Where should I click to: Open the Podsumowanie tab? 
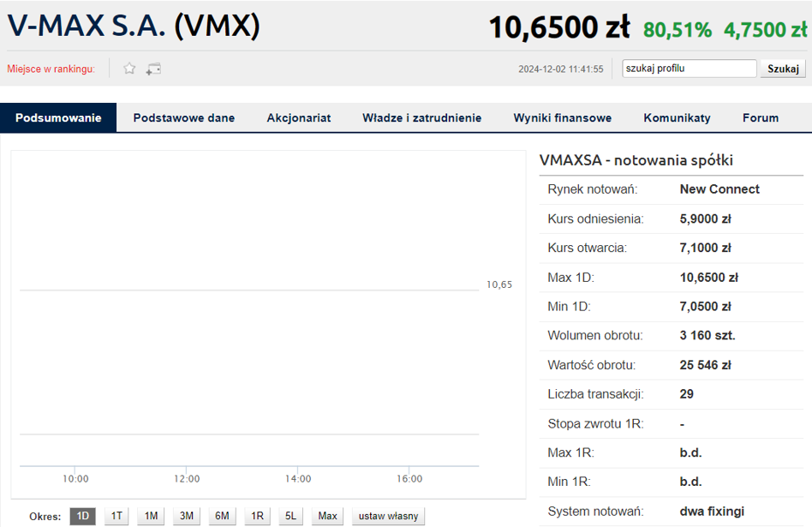pyautogui.click(x=58, y=117)
